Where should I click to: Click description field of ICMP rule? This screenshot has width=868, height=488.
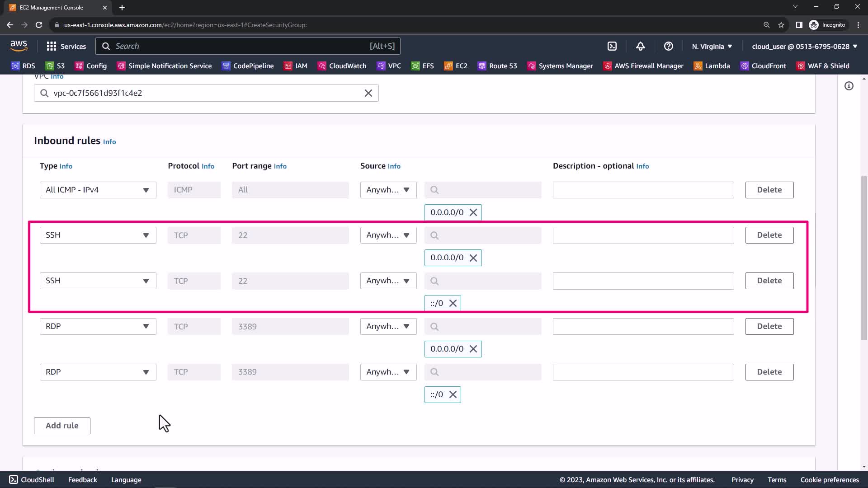pyautogui.click(x=643, y=190)
